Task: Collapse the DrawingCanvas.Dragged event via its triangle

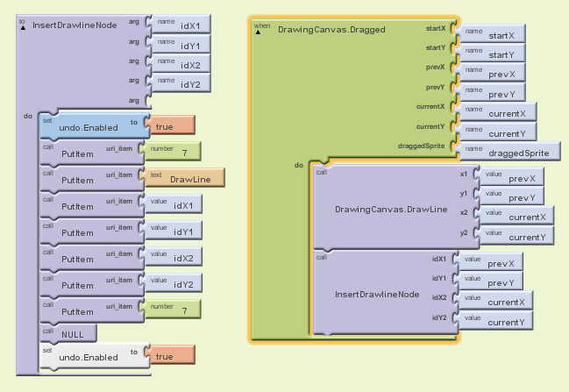Action: click(258, 32)
